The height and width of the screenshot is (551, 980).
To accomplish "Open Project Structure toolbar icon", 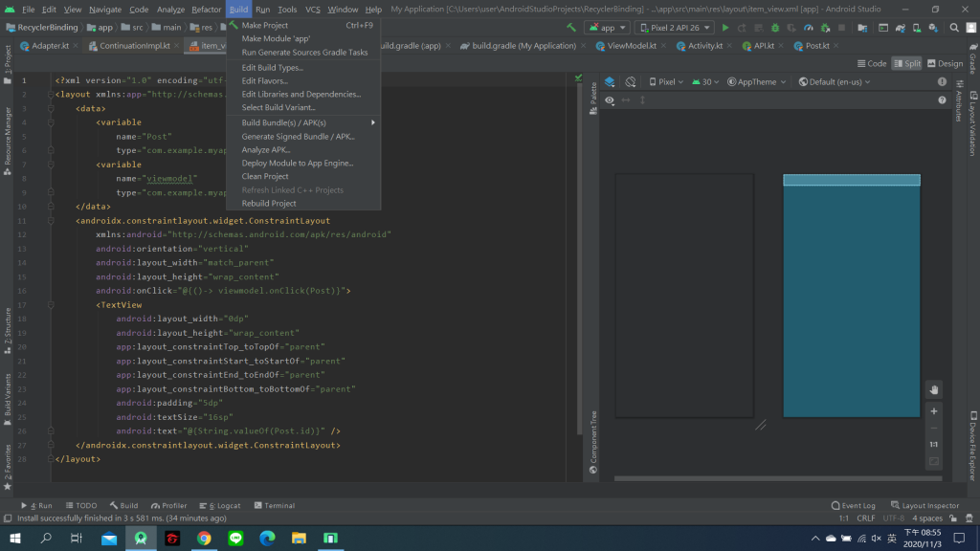I will 862,28.
